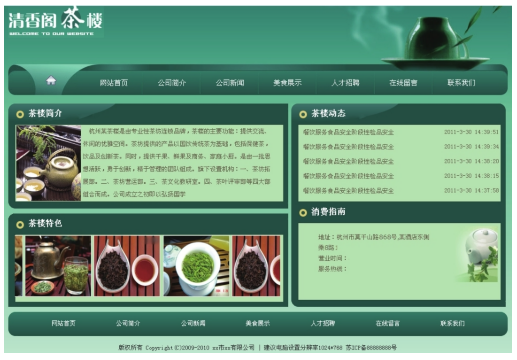
Task: Click the brass kettle thumbnail in 茶楼特色
Action: pyautogui.click(x=58, y=266)
